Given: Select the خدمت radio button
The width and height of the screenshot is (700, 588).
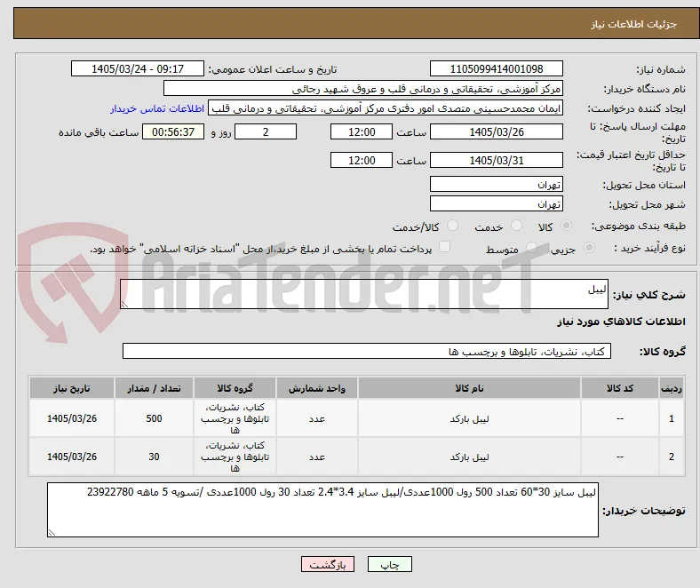Looking at the screenshot, I should 516,226.
